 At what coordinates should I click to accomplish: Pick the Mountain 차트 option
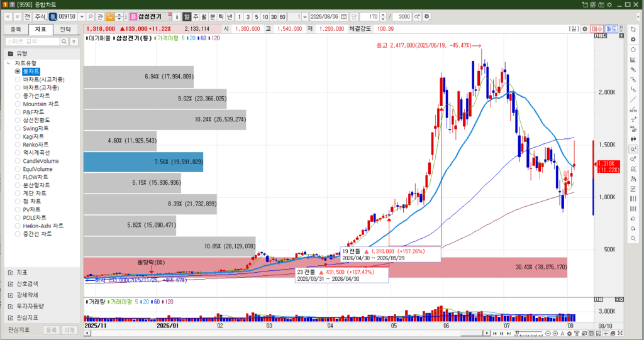18,104
